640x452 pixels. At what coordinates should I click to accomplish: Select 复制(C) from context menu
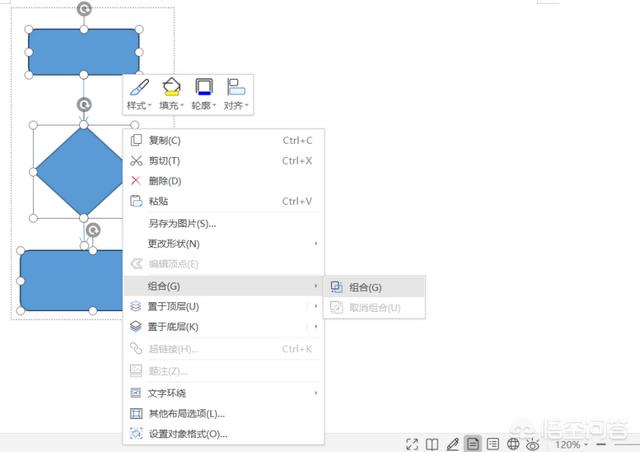click(x=165, y=140)
